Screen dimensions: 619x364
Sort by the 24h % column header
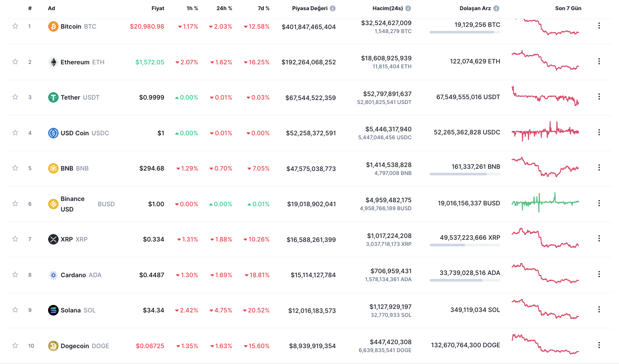[224, 8]
